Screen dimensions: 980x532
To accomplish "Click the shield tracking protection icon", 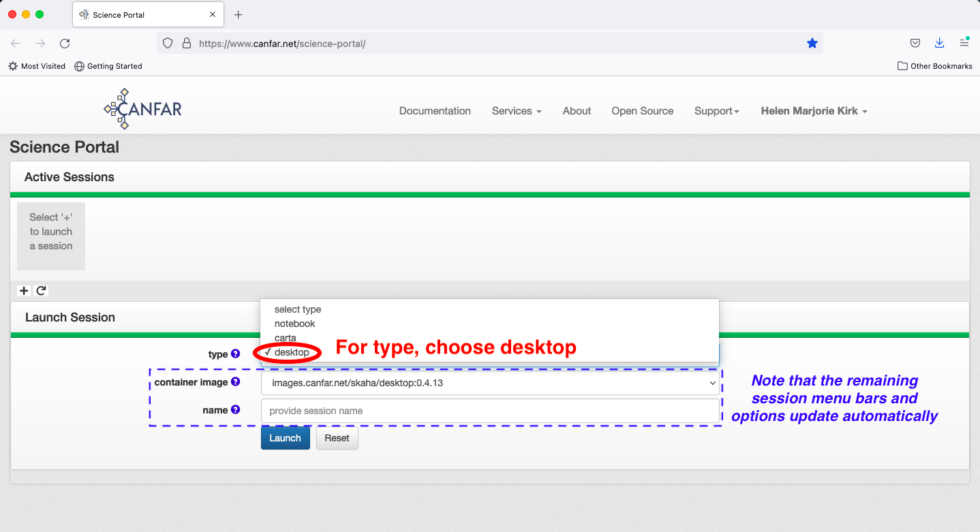I will (x=168, y=43).
